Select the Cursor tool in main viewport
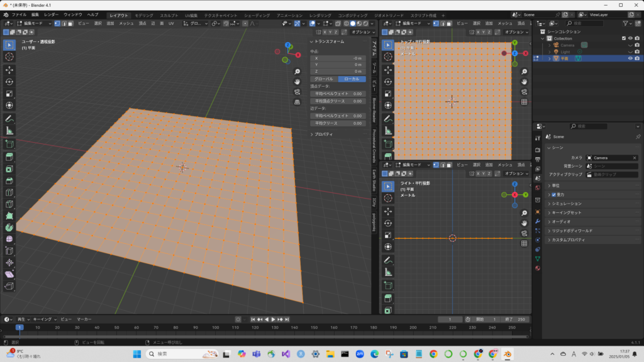This screenshot has width=644, height=362. (x=9, y=57)
